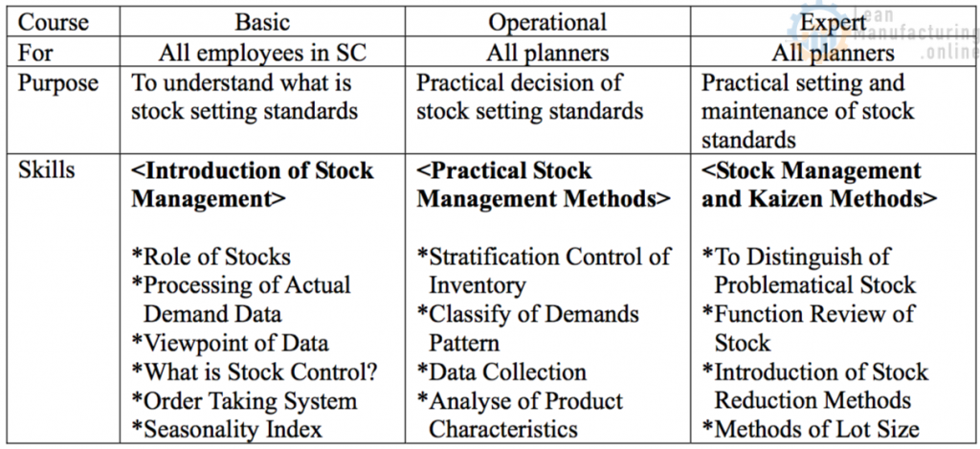Click the Introduction of Stock Management heading
This screenshot has height=449, width=980.
point(253,185)
